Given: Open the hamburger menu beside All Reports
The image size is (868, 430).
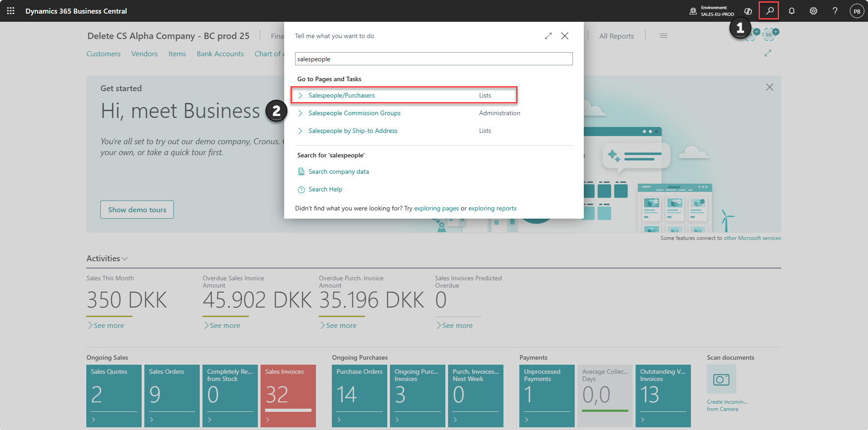Looking at the screenshot, I should pos(664,36).
